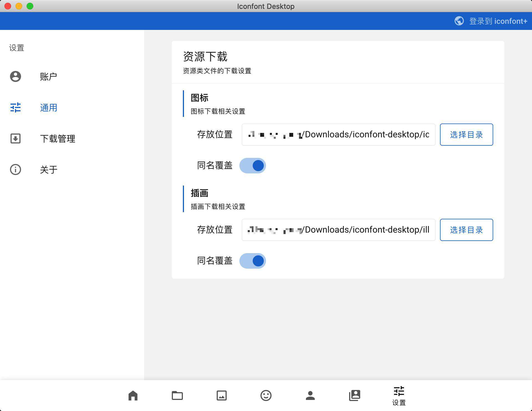Click the 资源下载 heading text
This screenshot has width=532, height=411.
click(205, 56)
